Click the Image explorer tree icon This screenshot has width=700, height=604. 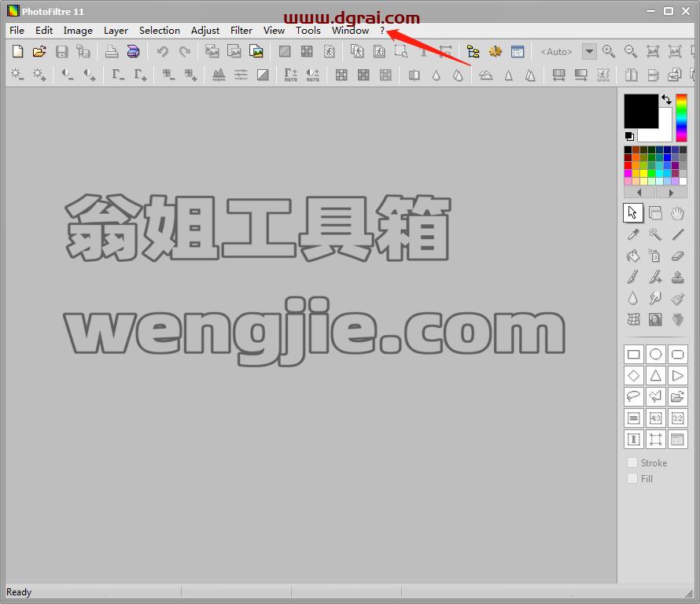coord(473,51)
